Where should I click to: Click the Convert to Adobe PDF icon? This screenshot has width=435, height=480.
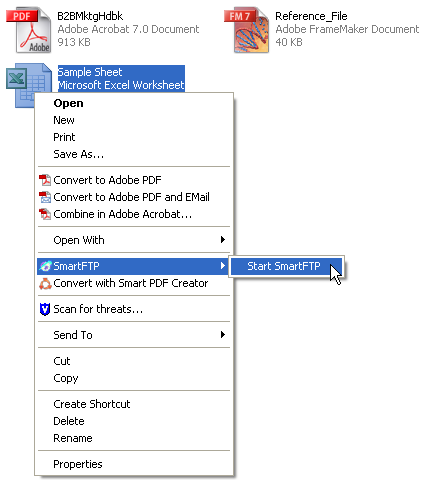pos(45,180)
